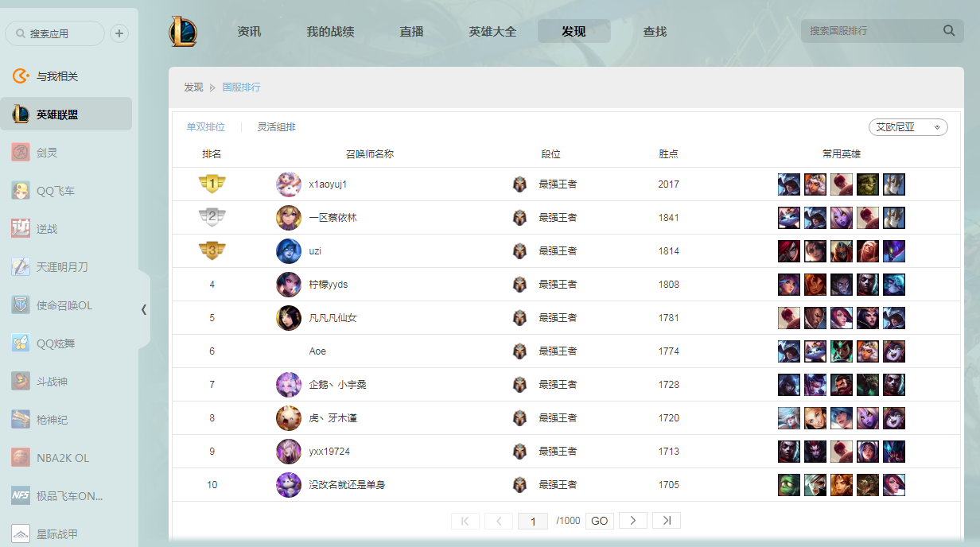This screenshot has height=547, width=980.
Task: Select 英雄联盟 in the app sidebar
Action: click(x=66, y=114)
